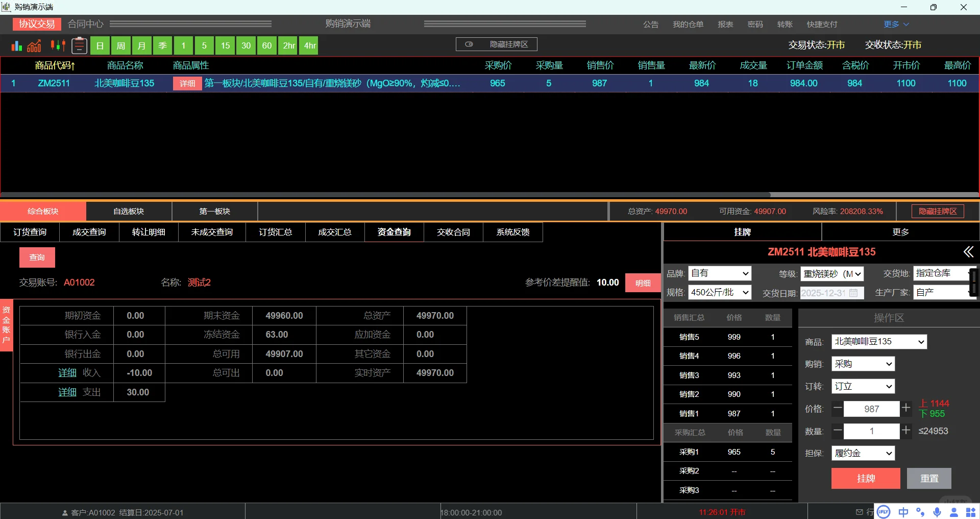Click the horizontal scrollbar under product table
This screenshot has width=980, height=519.
[x=385, y=195]
